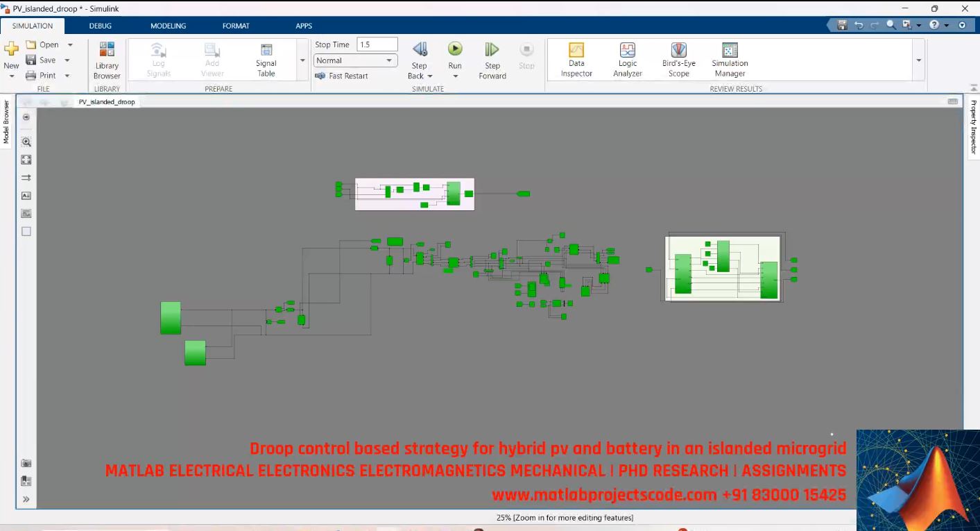980x531 pixels.
Task: Switch to the DEBUG ribbon tab
Action: click(100, 25)
